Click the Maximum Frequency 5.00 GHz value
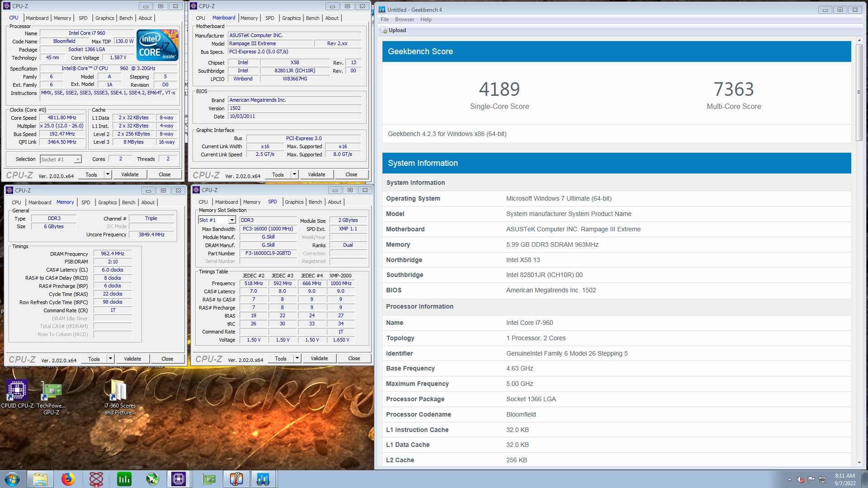868x488 pixels. point(519,384)
